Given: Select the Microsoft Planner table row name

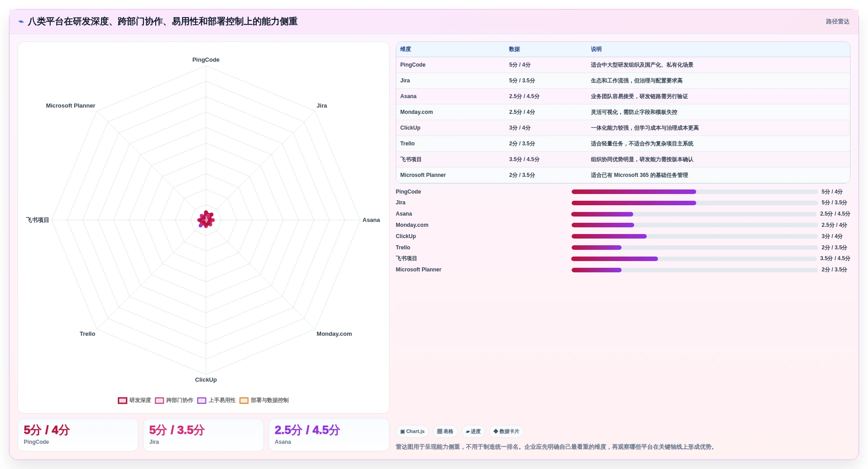Looking at the screenshot, I should coord(423,175).
